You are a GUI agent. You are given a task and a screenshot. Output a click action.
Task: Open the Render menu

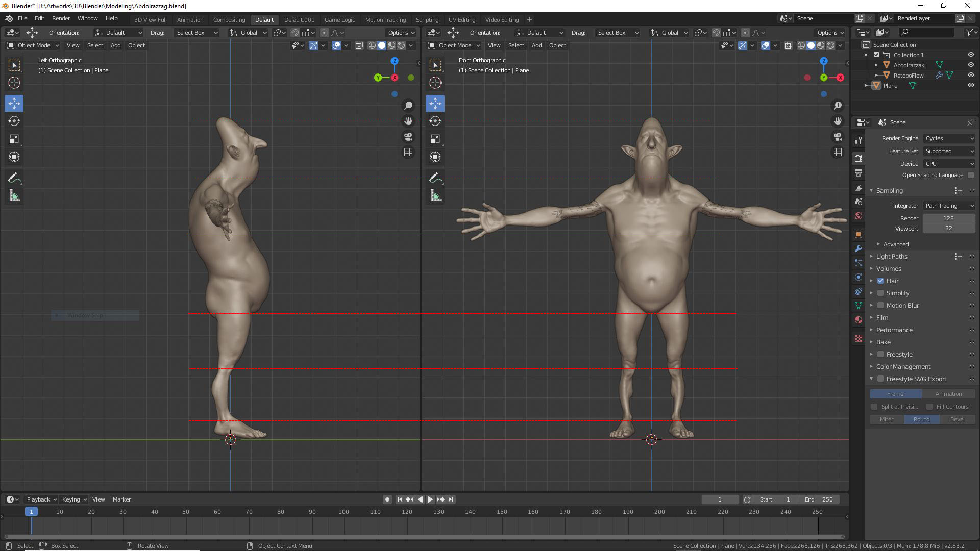click(61, 18)
